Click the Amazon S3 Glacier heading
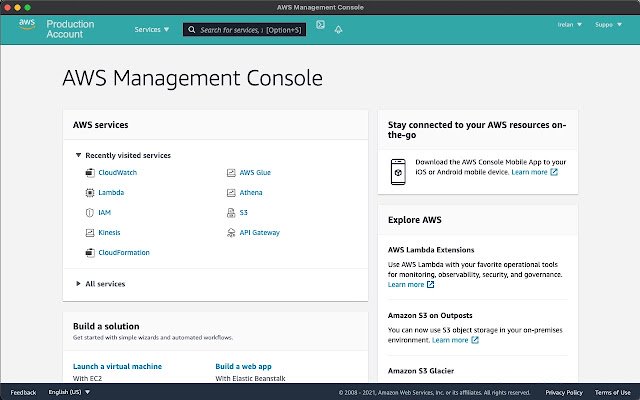 tap(421, 371)
